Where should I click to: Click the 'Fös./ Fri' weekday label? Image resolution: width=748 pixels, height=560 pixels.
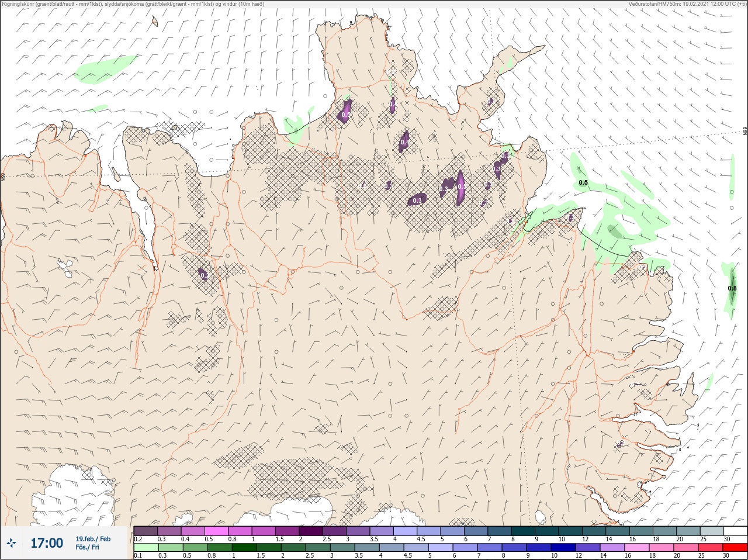[x=88, y=547]
